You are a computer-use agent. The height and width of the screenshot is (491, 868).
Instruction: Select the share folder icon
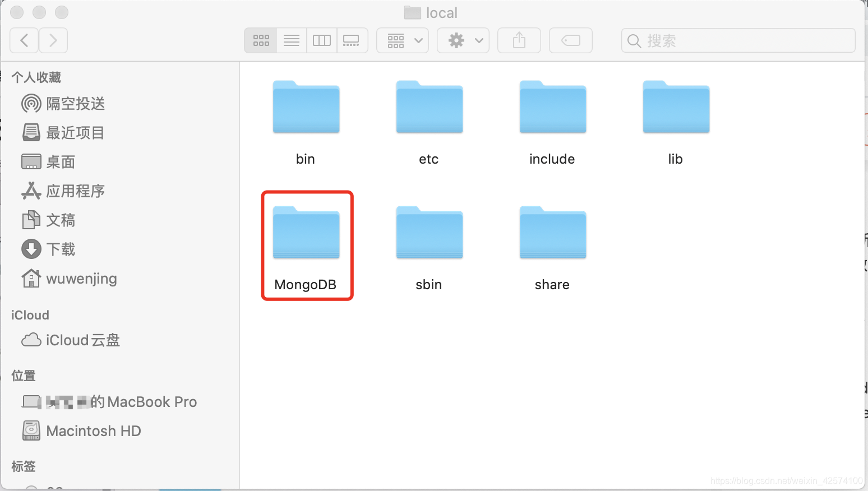[553, 233]
